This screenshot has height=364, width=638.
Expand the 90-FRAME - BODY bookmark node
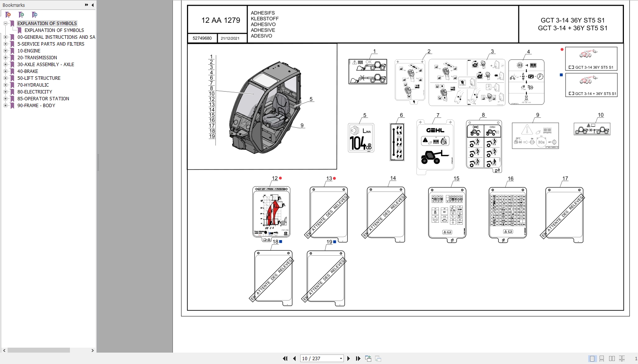(6, 105)
